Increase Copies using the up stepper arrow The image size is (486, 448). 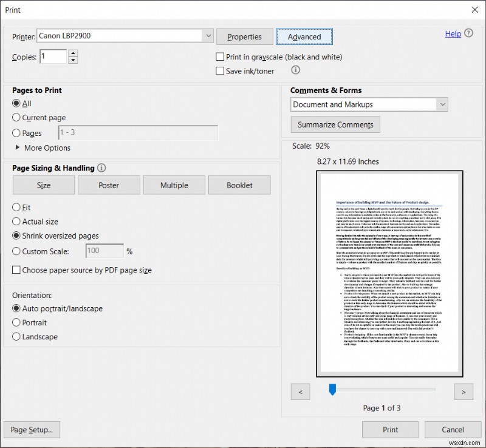tap(74, 53)
